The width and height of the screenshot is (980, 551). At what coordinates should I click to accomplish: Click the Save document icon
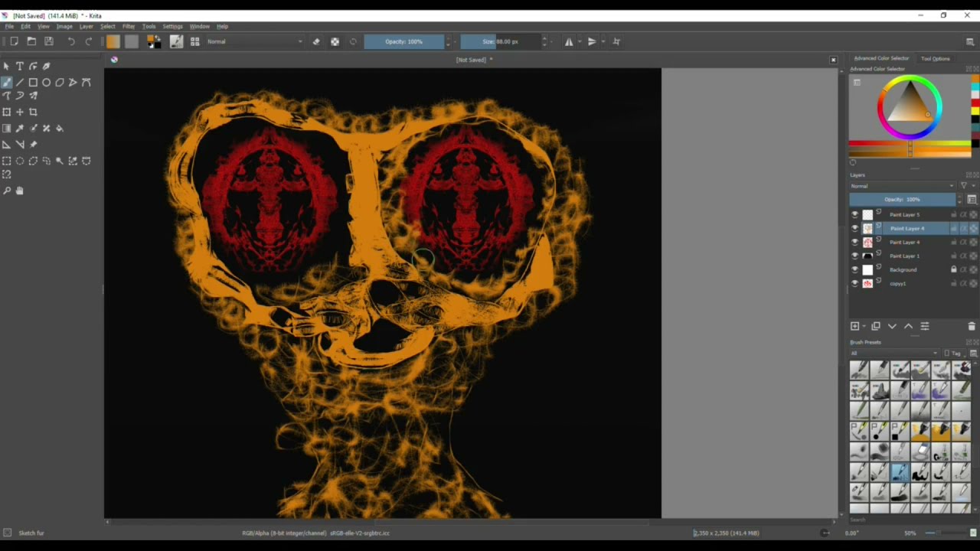pyautogui.click(x=49, y=41)
